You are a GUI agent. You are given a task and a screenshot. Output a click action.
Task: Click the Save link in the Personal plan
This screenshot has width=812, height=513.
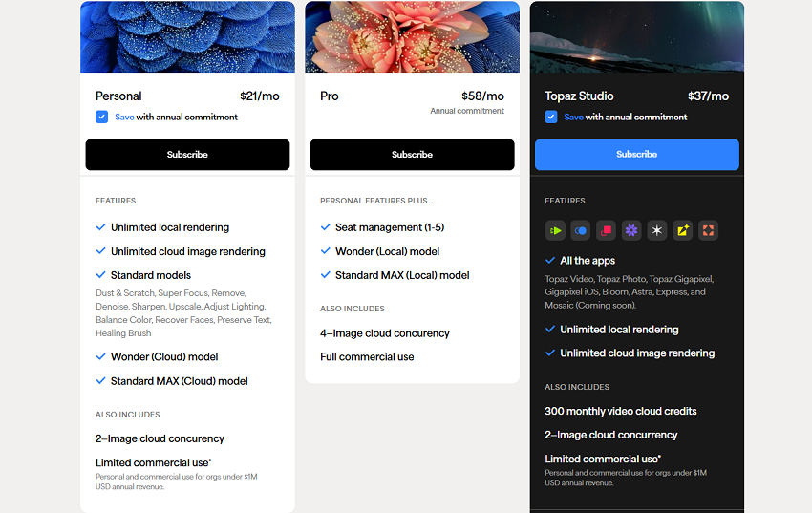tap(124, 117)
